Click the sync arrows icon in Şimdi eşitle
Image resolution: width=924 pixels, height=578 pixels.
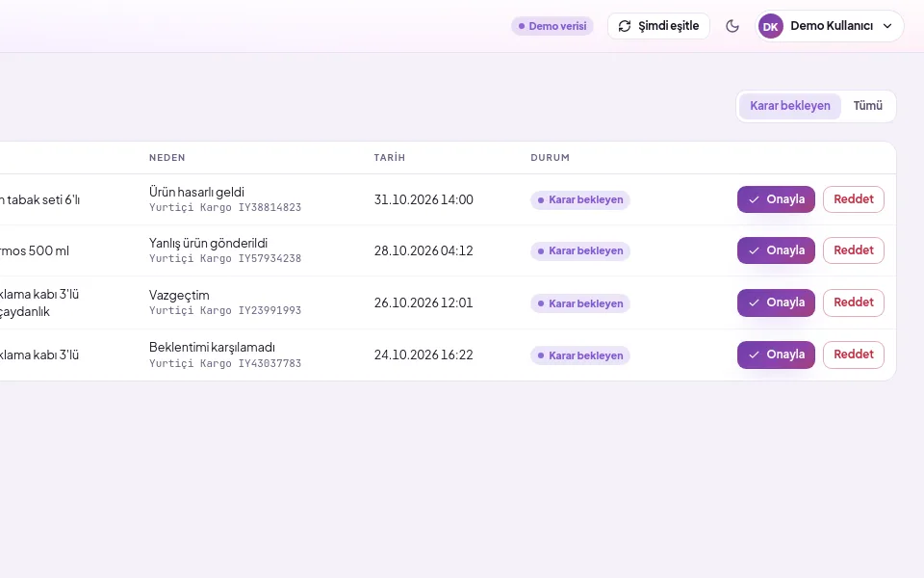tap(624, 26)
